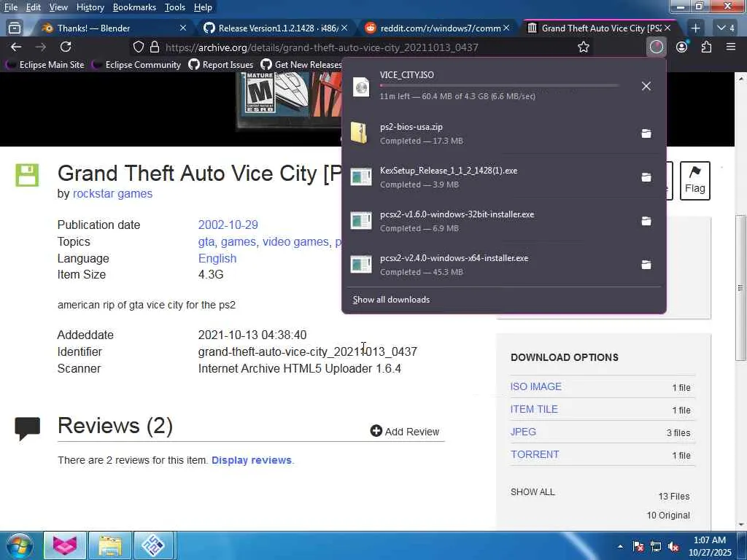This screenshot has width=747, height=560.
Task: Click the site security padlock icon
Action: tap(155, 47)
